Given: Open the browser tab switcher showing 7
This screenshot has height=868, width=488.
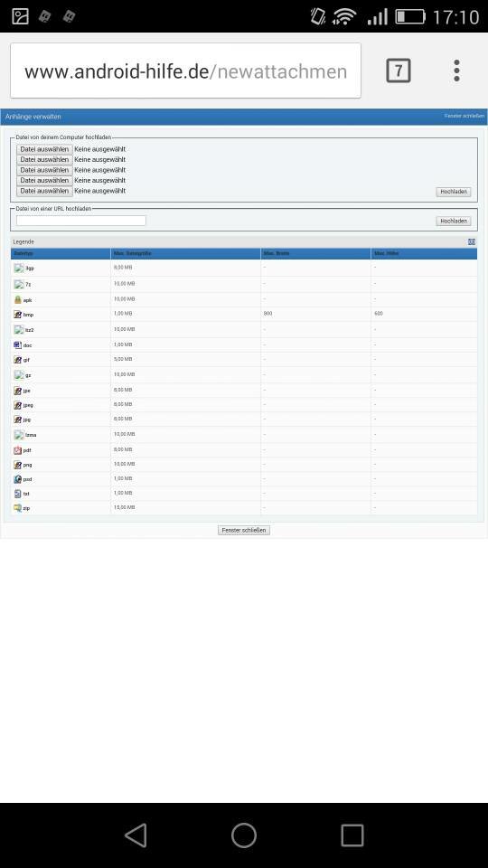Looking at the screenshot, I should [398, 71].
